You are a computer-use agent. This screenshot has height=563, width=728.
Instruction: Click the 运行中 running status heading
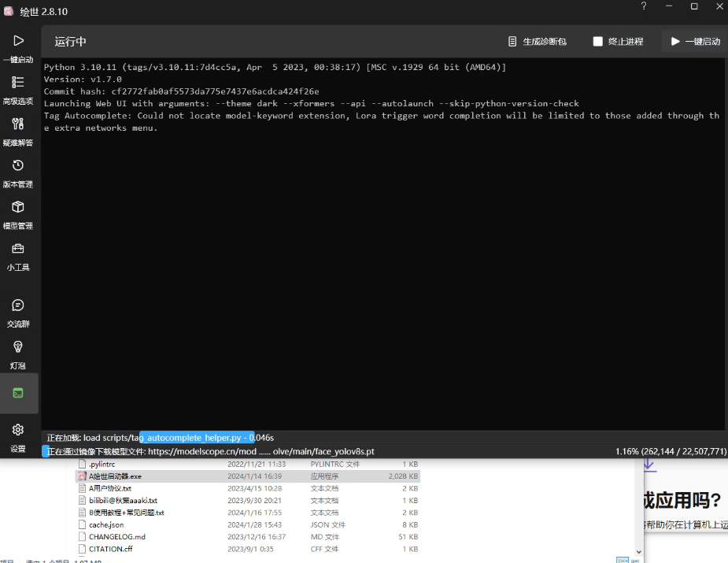[x=71, y=42]
